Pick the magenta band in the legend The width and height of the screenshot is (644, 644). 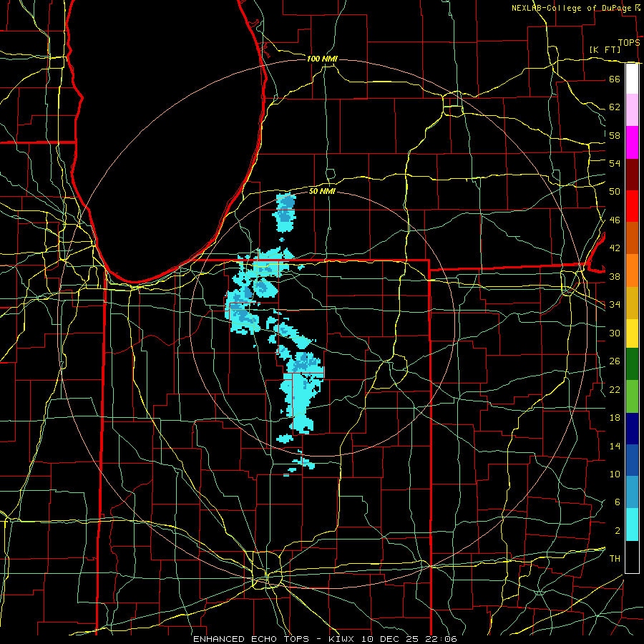632,142
